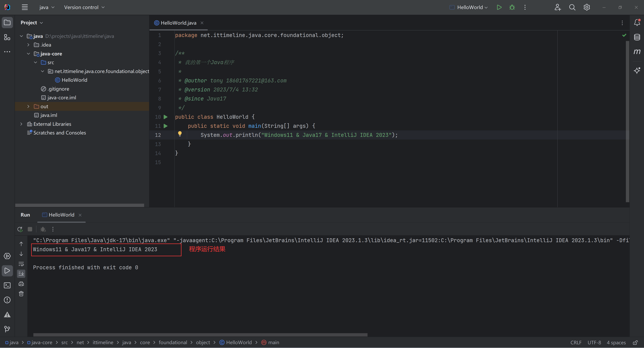Open HelloWorld run configuration dropdown

pyautogui.click(x=469, y=7)
